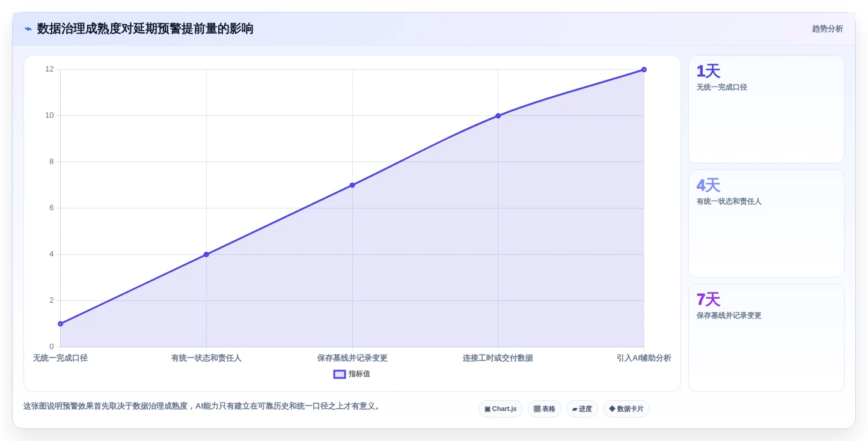Viewport: 868px width, 441px height.
Task: Click the 指标值 legend label
Action: click(x=359, y=374)
